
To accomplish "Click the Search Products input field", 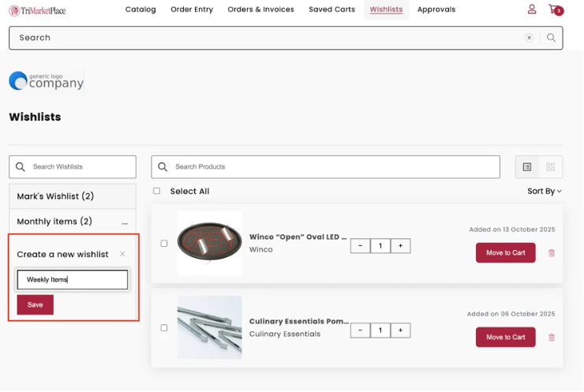I will (x=331, y=167).
